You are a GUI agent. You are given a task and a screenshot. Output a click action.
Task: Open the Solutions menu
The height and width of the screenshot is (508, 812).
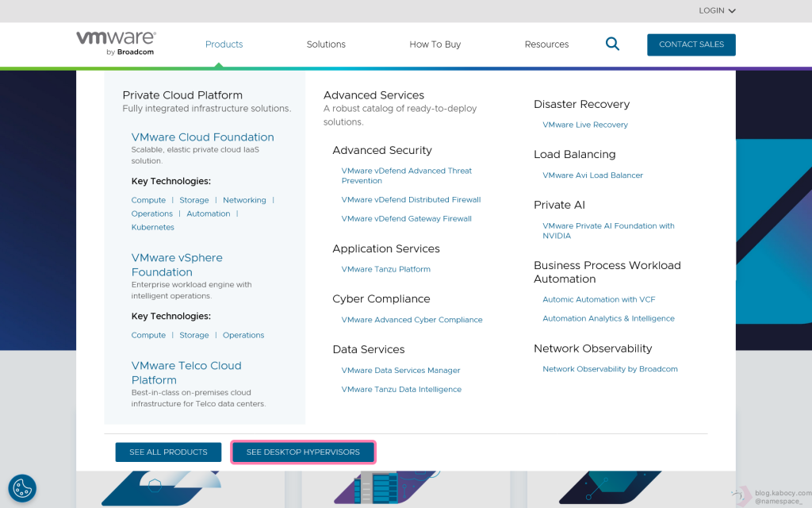pyautogui.click(x=326, y=44)
